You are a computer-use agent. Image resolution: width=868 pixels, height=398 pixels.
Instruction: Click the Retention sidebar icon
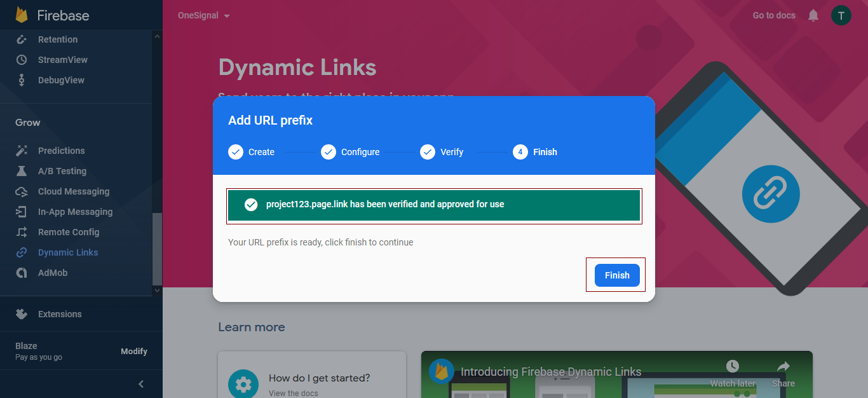coord(22,39)
